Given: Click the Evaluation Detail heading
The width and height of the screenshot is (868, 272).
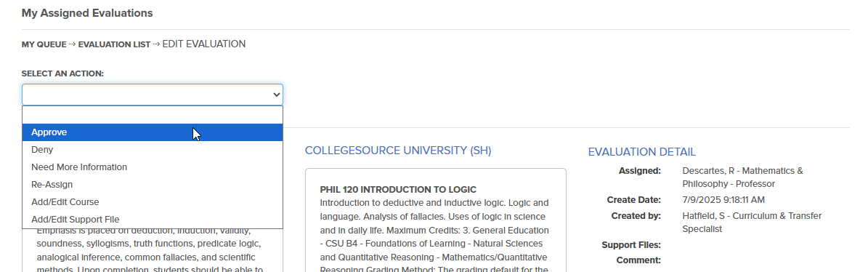Looking at the screenshot, I should pos(641,152).
